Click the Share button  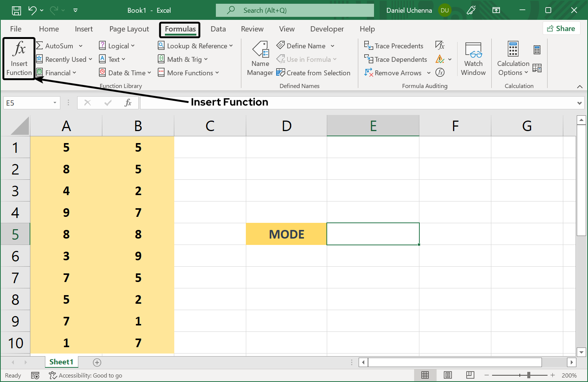pyautogui.click(x=561, y=28)
